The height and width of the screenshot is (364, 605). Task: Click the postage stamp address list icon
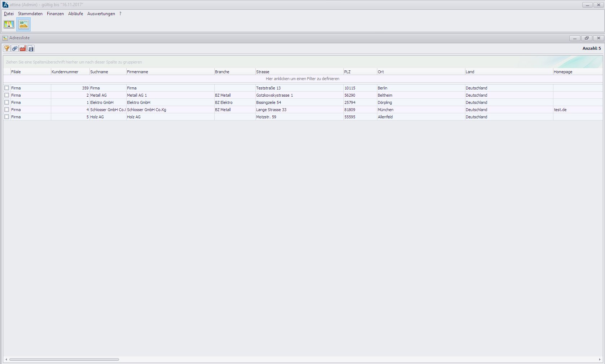(23, 25)
